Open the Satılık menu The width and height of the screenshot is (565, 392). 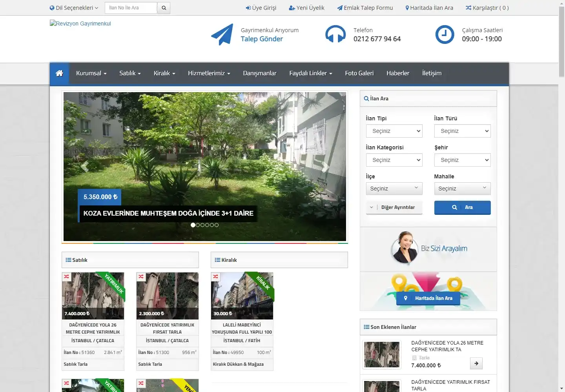(x=130, y=73)
